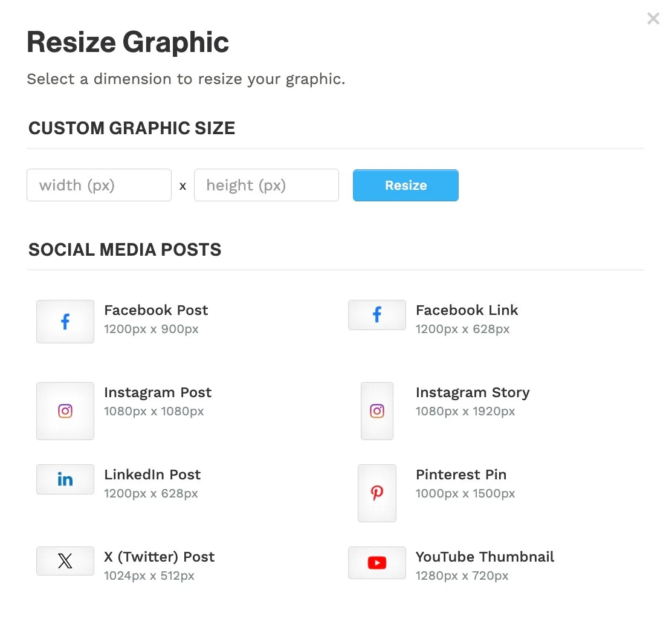Viewport: 672px width, 642px height.
Task: Click the Facebook Link icon thumbnail
Action: pyautogui.click(x=377, y=315)
